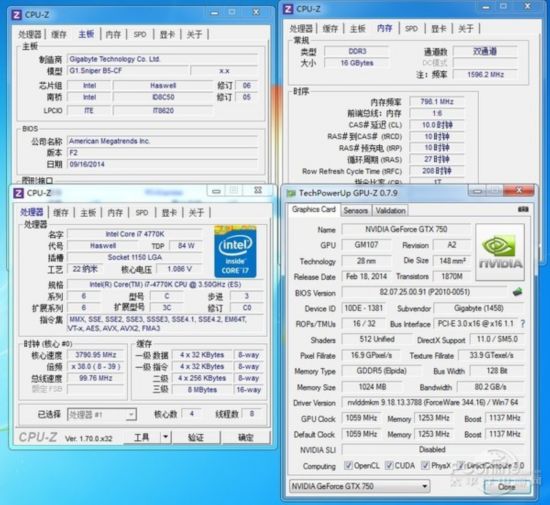Click the Driver Version ForceWare 344.16 field
Screen dimensions: 550x505
433,403
